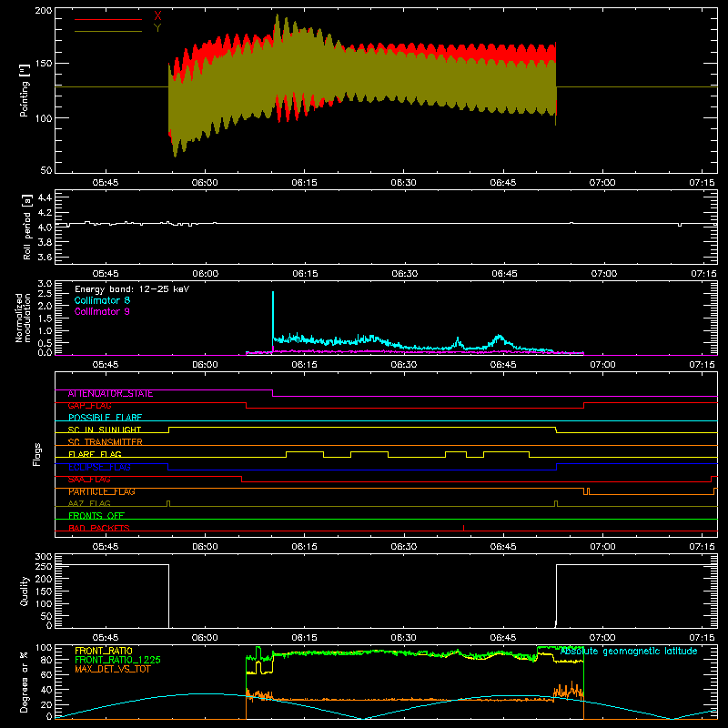This screenshot has width=728, height=728.
Task: Select the X legend label
Action: click(157, 16)
